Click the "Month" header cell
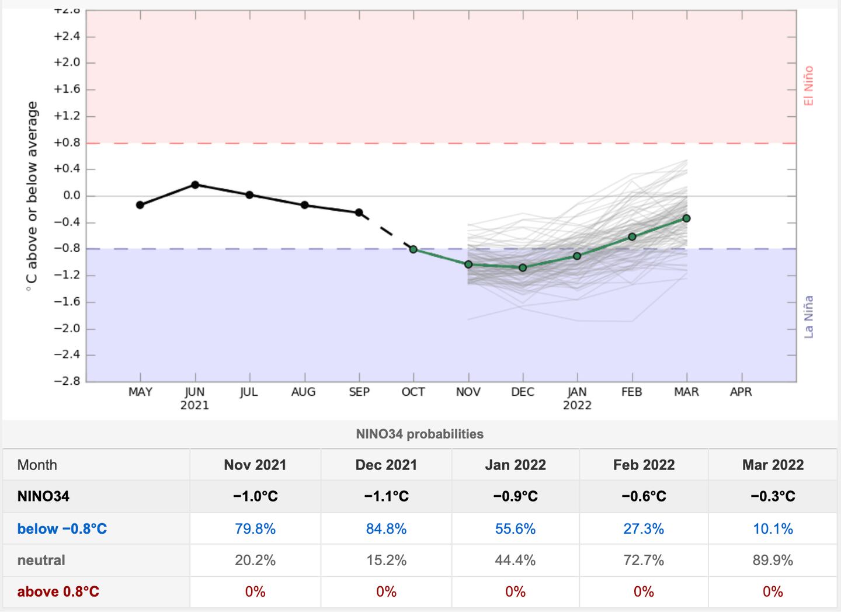Screen dimensions: 841x616 [x=37, y=465]
